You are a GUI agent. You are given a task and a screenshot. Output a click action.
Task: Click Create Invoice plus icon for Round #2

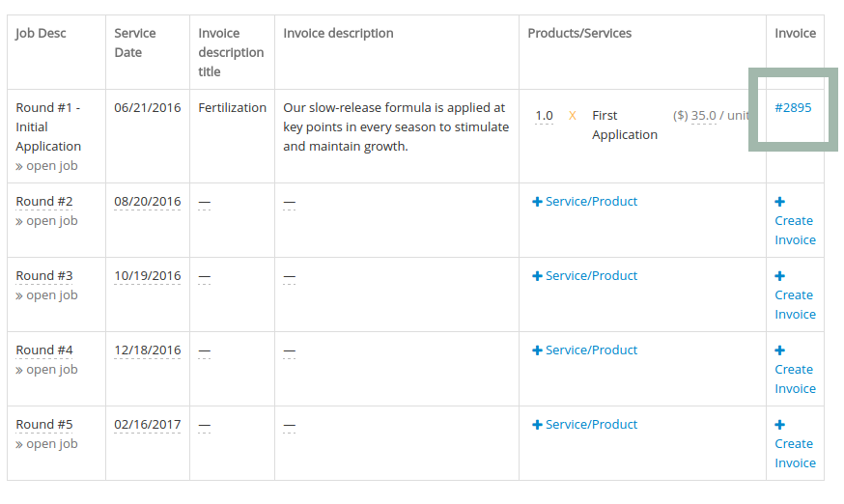coord(779,202)
